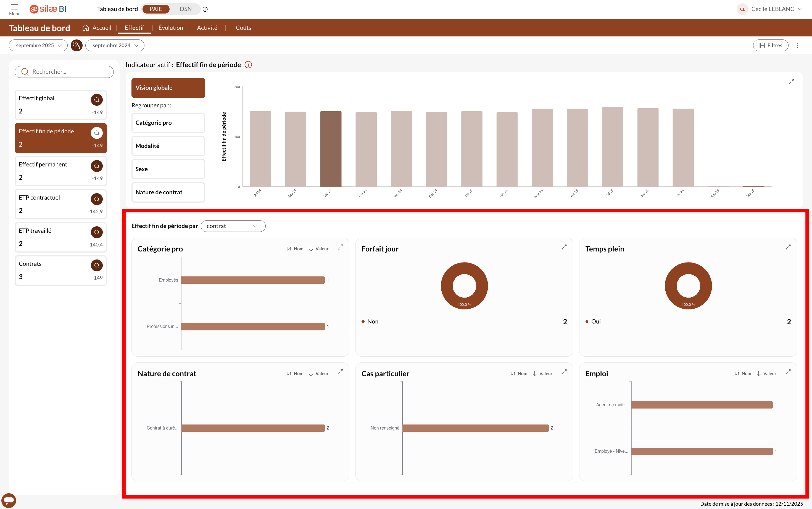Switch toggle to DSN mode
The width and height of the screenshot is (812, 509).
click(186, 9)
